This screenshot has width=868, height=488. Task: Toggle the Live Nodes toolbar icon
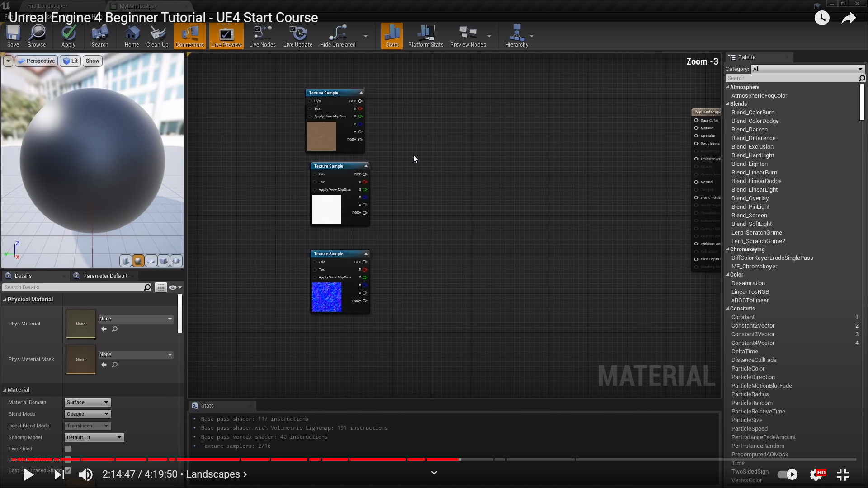(262, 36)
